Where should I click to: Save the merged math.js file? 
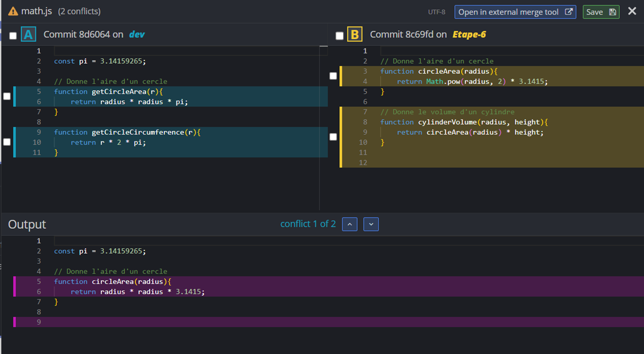pos(601,12)
